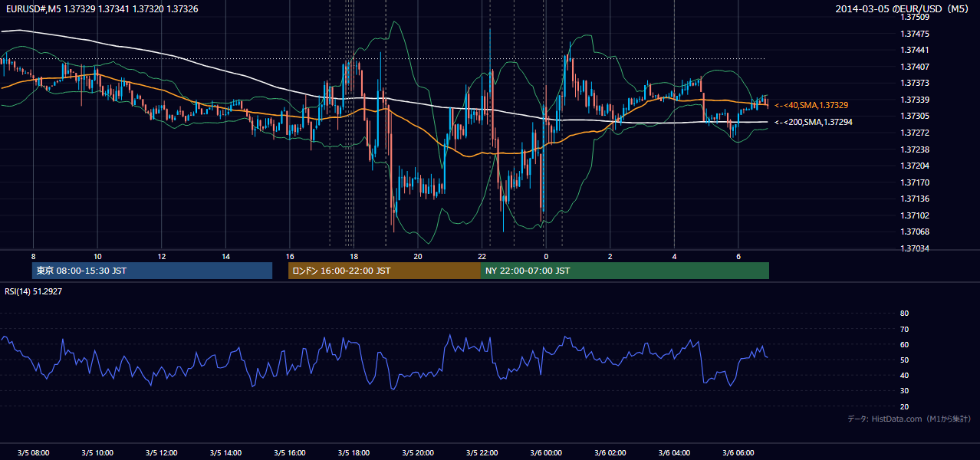This screenshot has height=460, width=980.
Task: Click the 3/6 06:00 time axis label
Action: (738, 452)
